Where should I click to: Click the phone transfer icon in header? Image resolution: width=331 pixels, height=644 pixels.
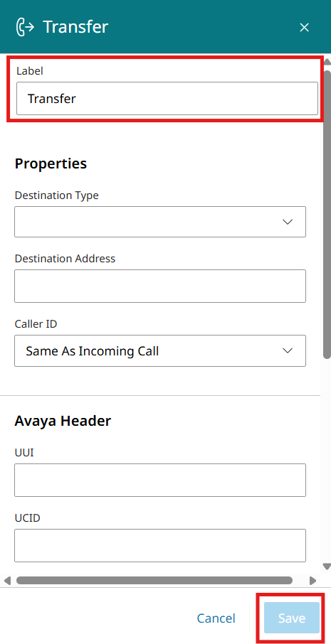pos(25,27)
